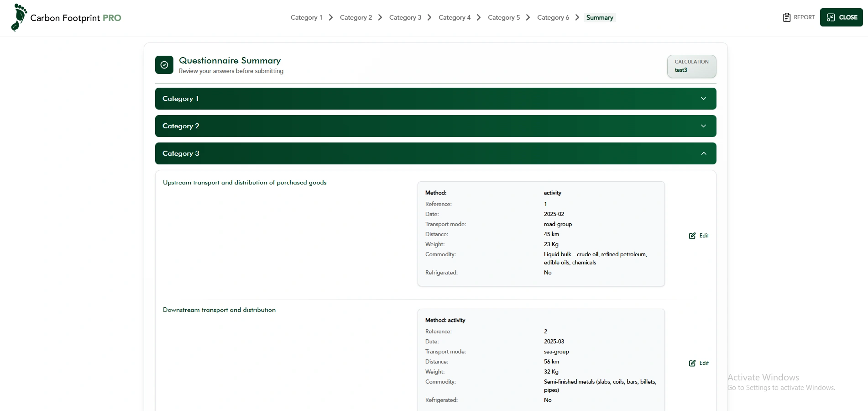868x411 pixels.
Task: Collapse the Category 3 accordion section
Action: click(703, 153)
